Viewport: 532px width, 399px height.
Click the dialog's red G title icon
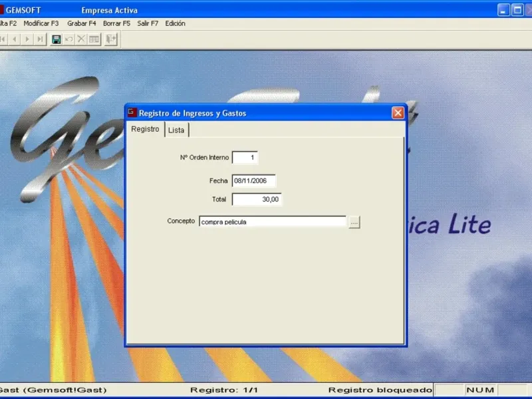(132, 112)
